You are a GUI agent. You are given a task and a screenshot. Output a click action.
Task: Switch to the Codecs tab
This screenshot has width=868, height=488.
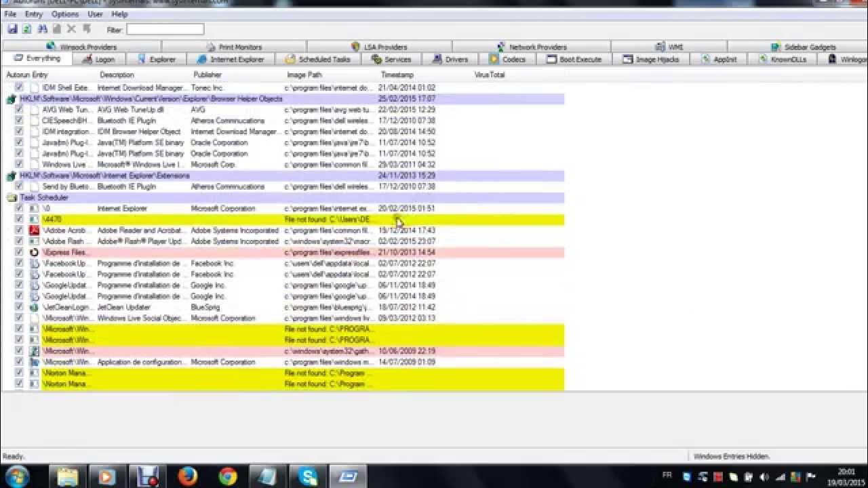508,60
